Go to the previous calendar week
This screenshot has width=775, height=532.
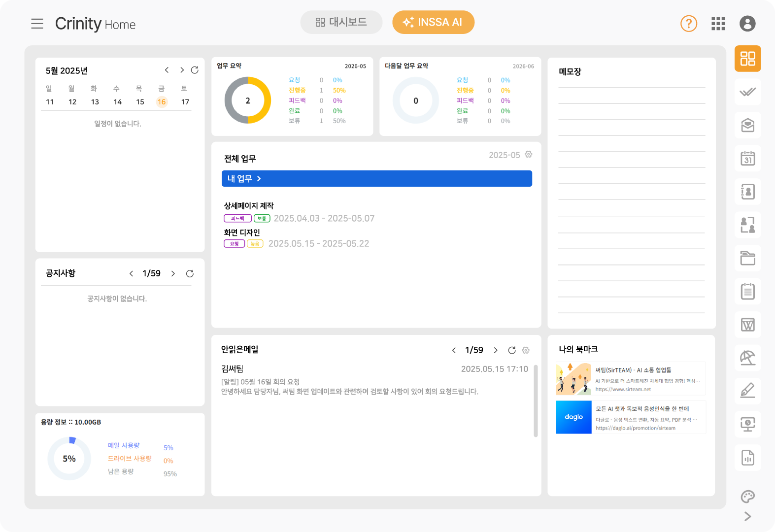tap(167, 70)
